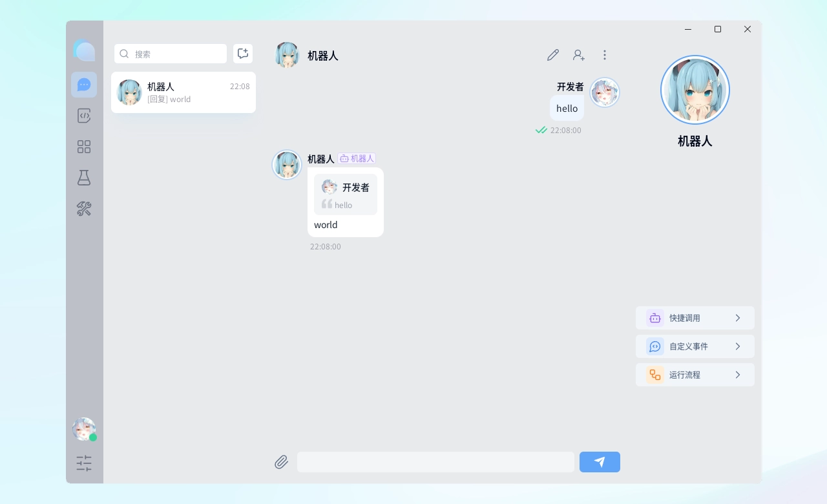
Task: Click the 机器人 name under large avatar
Action: pyautogui.click(x=695, y=141)
